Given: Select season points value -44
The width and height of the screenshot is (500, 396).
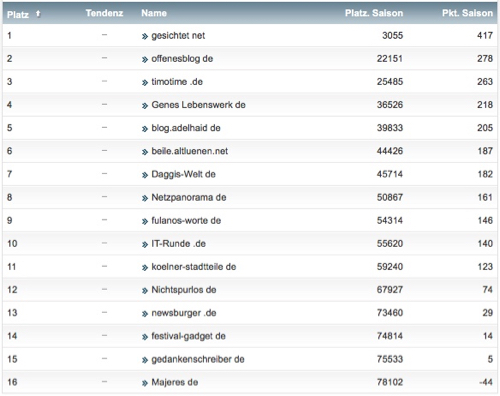Looking at the screenshot, I should [486, 382].
